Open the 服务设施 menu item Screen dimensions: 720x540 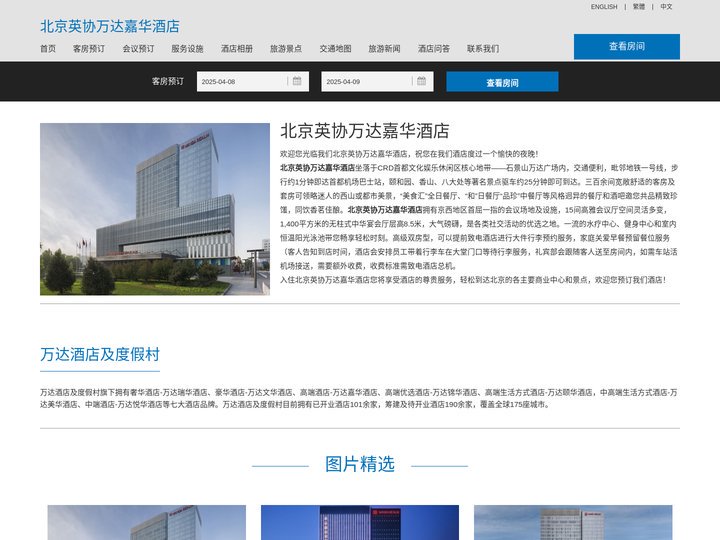(187, 49)
